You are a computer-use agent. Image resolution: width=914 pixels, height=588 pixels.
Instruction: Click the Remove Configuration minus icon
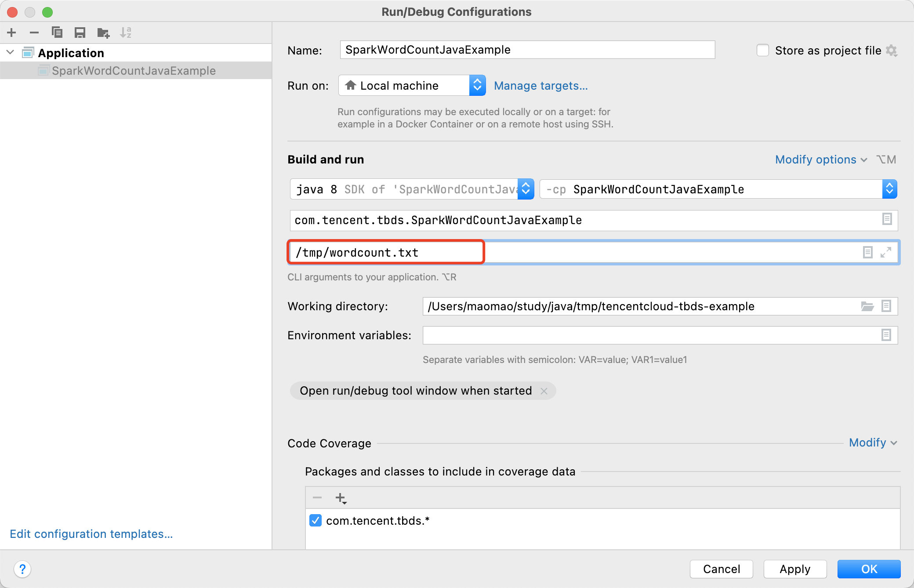(34, 33)
